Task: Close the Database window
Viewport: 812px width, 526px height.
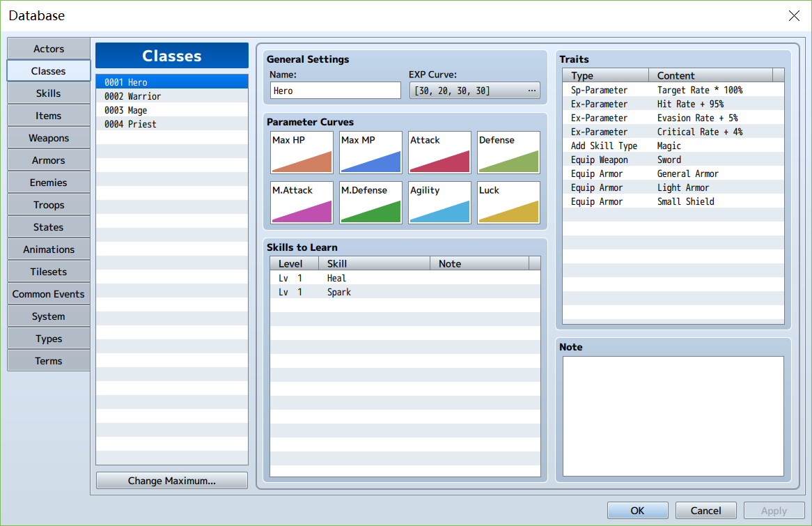Action: click(x=794, y=15)
